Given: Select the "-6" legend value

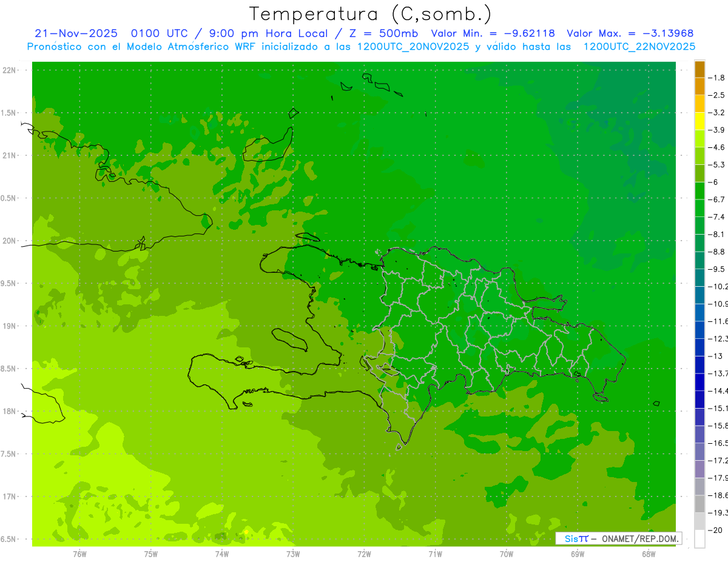Looking at the screenshot, I should tap(714, 182).
